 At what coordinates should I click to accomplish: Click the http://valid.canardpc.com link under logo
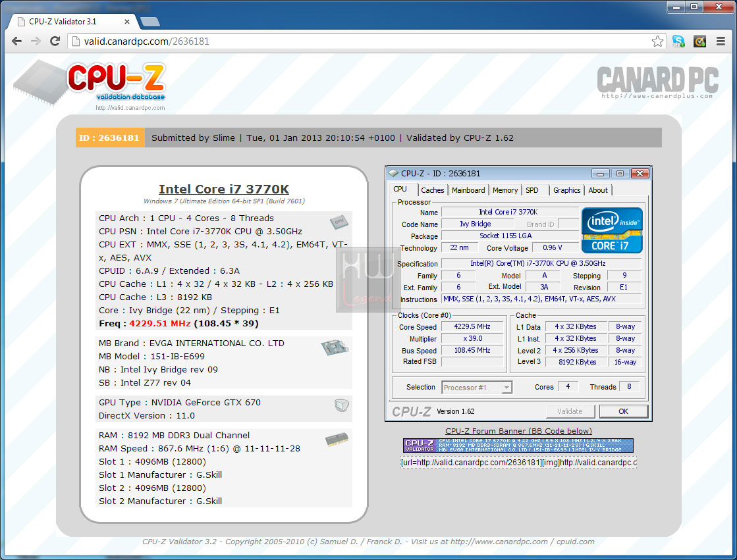(130, 108)
